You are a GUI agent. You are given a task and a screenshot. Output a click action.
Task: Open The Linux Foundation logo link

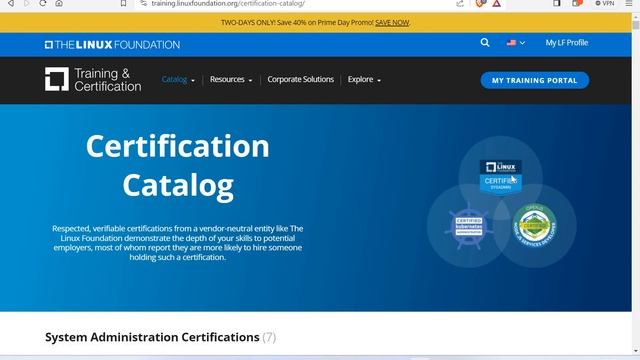click(x=112, y=44)
